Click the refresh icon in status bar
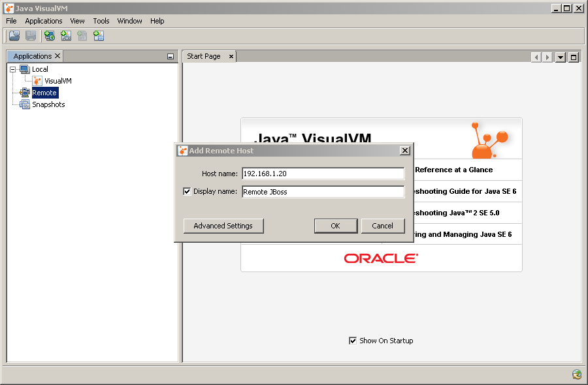Viewport: 588px width, 385px height. pyautogui.click(x=577, y=374)
